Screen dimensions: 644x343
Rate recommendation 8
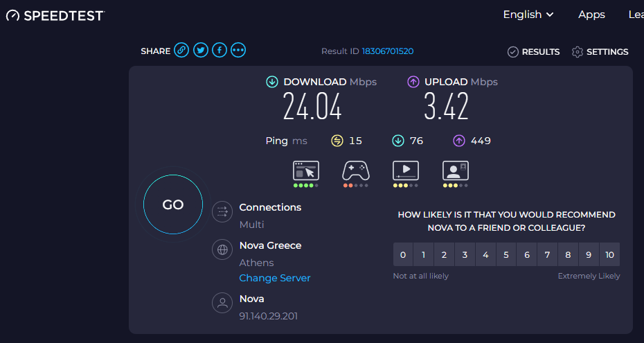point(568,255)
